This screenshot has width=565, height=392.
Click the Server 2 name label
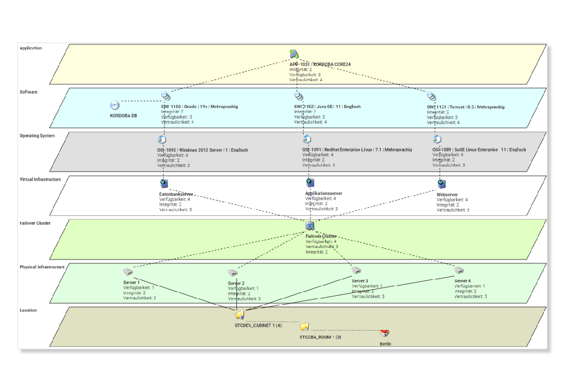[x=236, y=283]
